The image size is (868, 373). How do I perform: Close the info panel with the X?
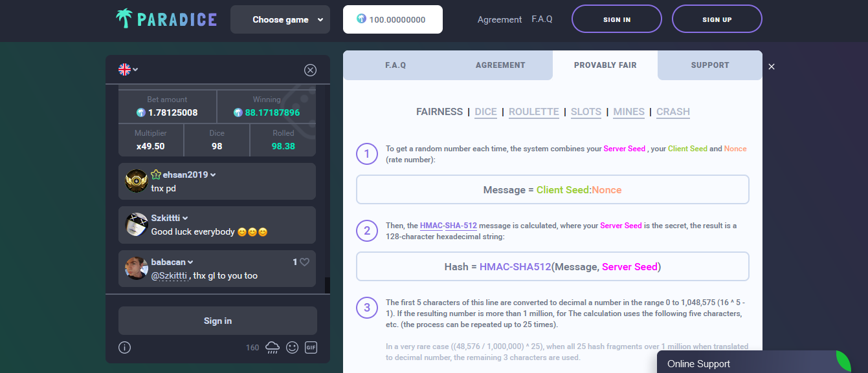(772, 67)
